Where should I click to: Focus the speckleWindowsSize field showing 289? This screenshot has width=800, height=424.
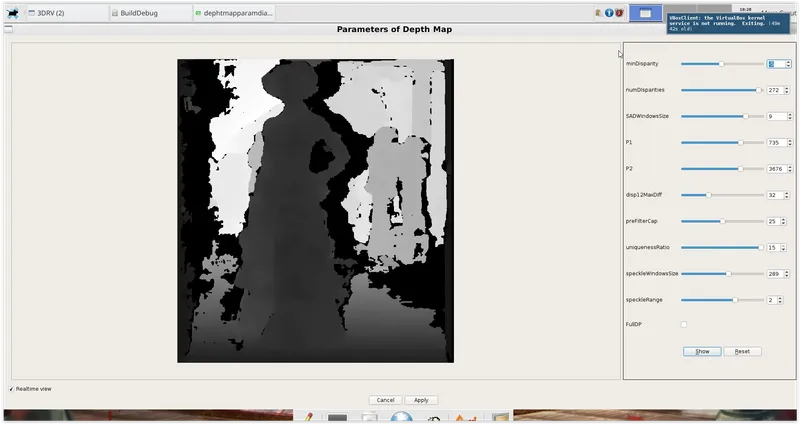pyautogui.click(x=775, y=274)
